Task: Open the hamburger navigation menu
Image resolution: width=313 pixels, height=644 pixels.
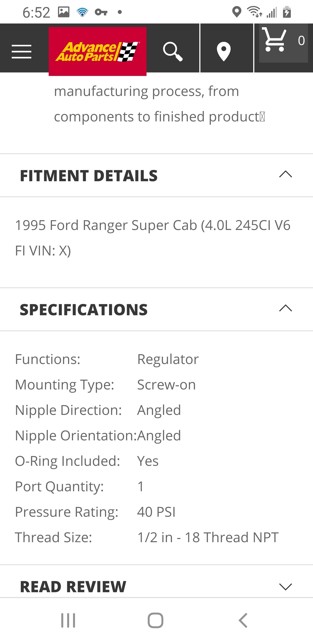Action: 22,52
